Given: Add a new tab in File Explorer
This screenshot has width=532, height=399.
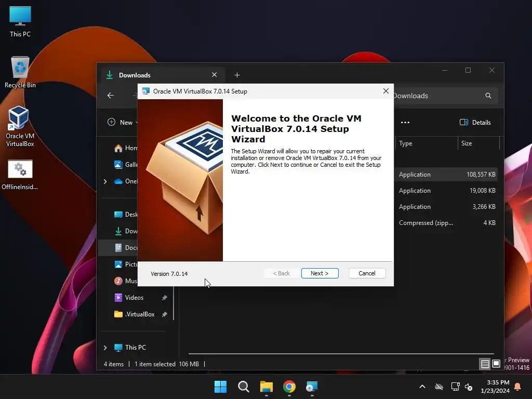Looking at the screenshot, I should [x=237, y=75].
